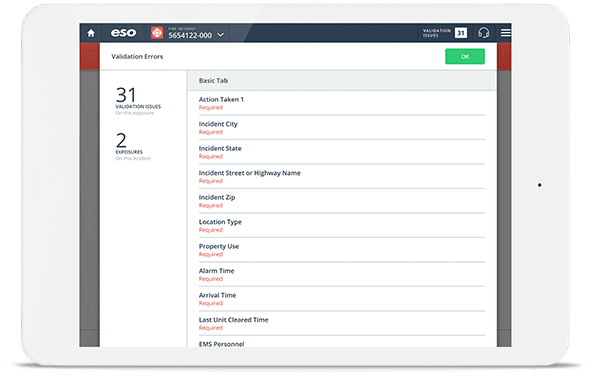Select the Arrival Time validation error
The image size is (602, 376).
coord(342,299)
